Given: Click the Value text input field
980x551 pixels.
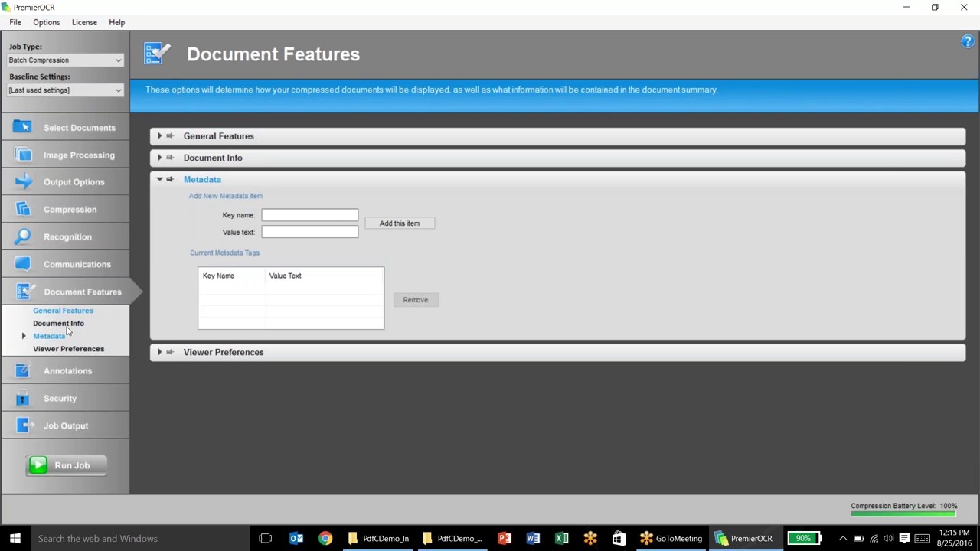Looking at the screenshot, I should click(x=309, y=232).
